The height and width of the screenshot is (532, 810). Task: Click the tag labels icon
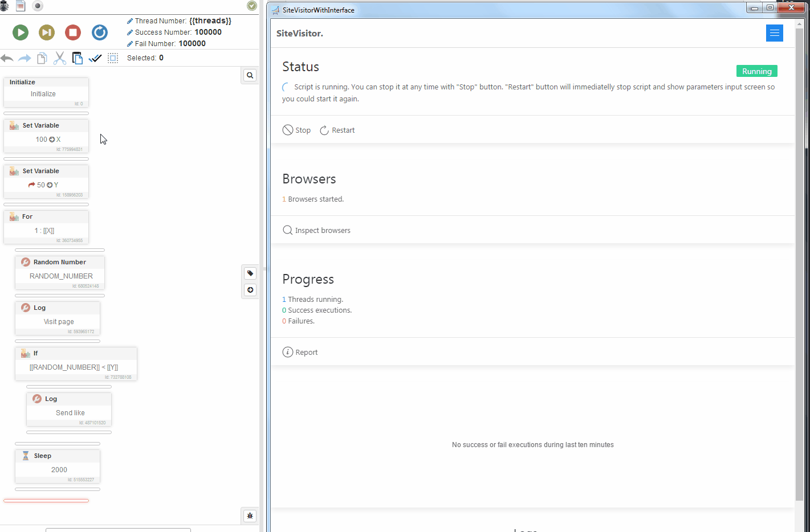coord(250,273)
